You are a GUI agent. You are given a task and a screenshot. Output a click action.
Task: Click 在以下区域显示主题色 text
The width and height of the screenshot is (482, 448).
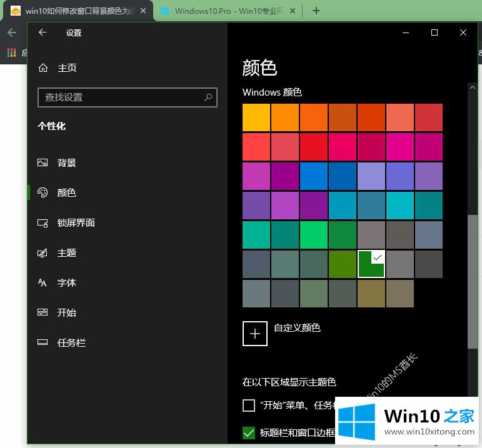click(x=289, y=382)
